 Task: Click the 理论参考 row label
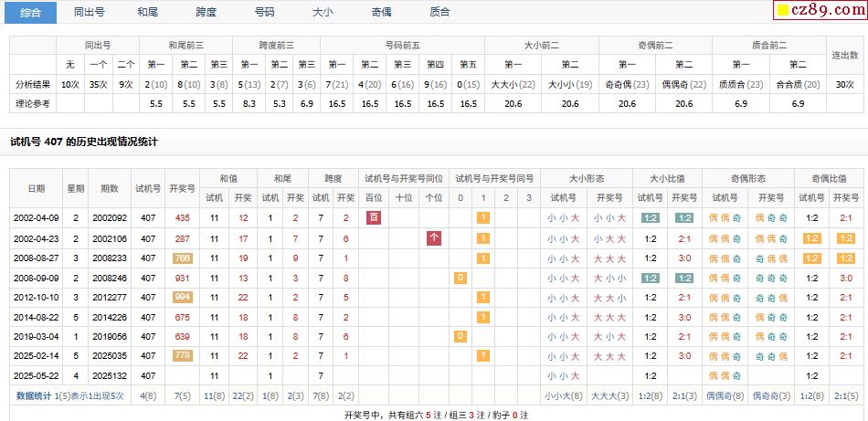[33, 103]
